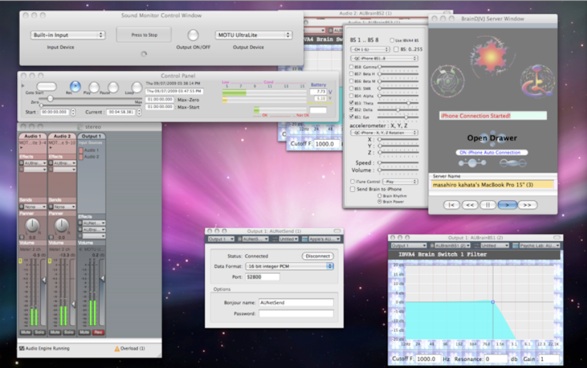Image resolution: width=587 pixels, height=368 pixels.
Task: Enable the BS7 Beta H checkbox
Action: point(352,74)
